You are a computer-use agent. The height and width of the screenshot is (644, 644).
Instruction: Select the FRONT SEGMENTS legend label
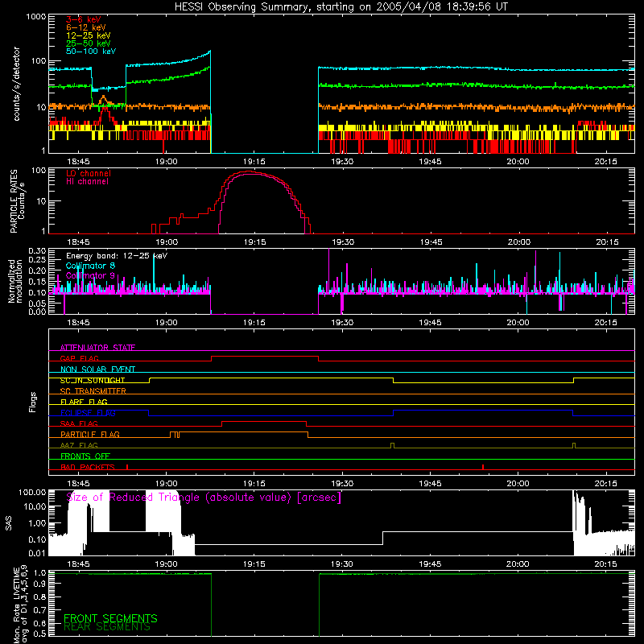pyautogui.click(x=110, y=618)
